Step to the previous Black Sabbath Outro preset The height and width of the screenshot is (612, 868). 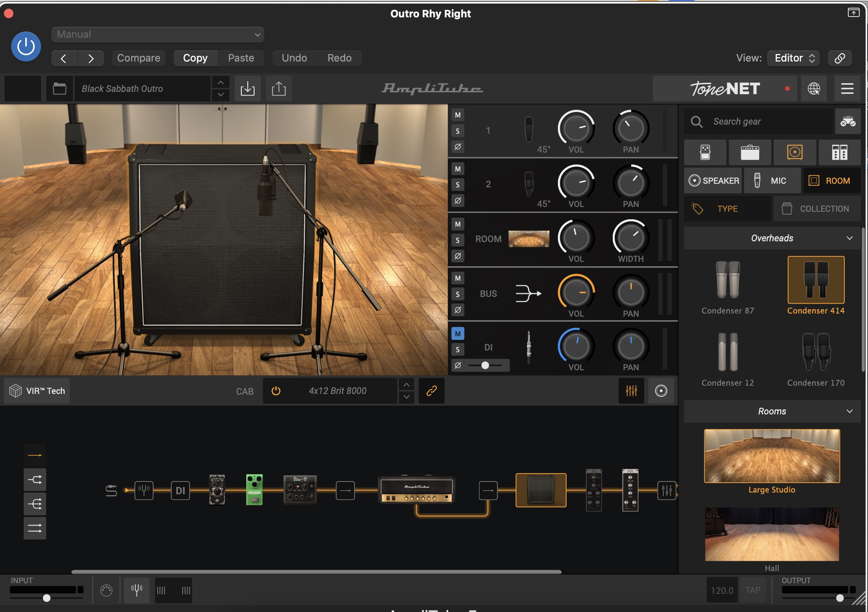(221, 82)
